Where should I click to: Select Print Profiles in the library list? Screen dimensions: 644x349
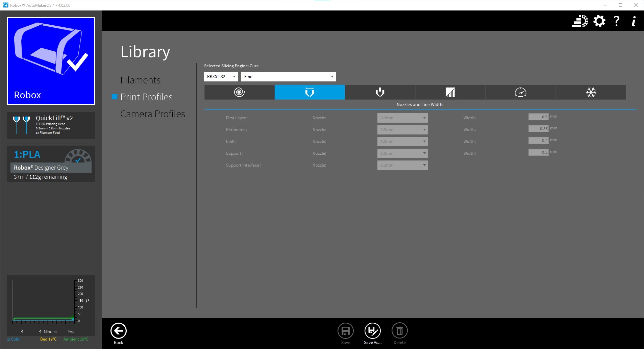tap(146, 97)
